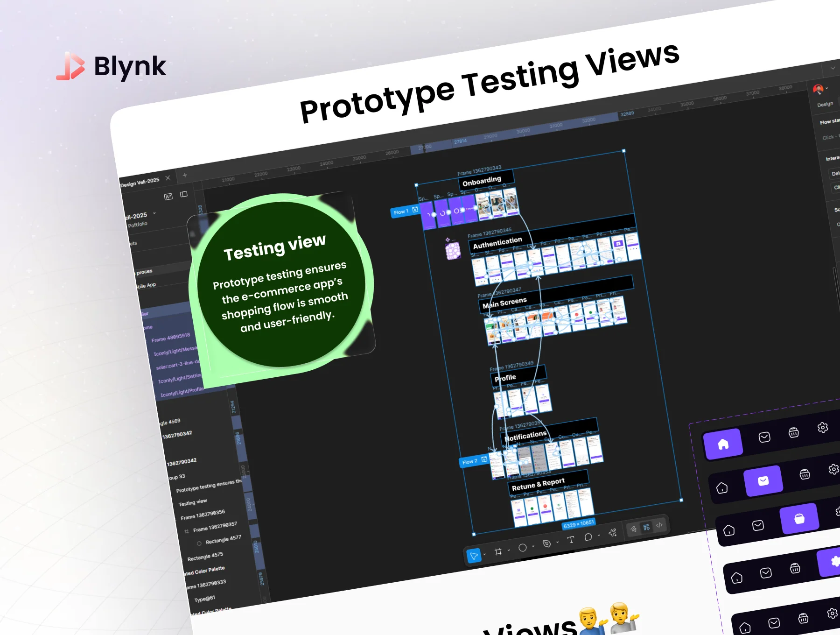Image resolution: width=840 pixels, height=635 pixels.
Task: Click the mail icon in first nav bar
Action: [764, 437]
